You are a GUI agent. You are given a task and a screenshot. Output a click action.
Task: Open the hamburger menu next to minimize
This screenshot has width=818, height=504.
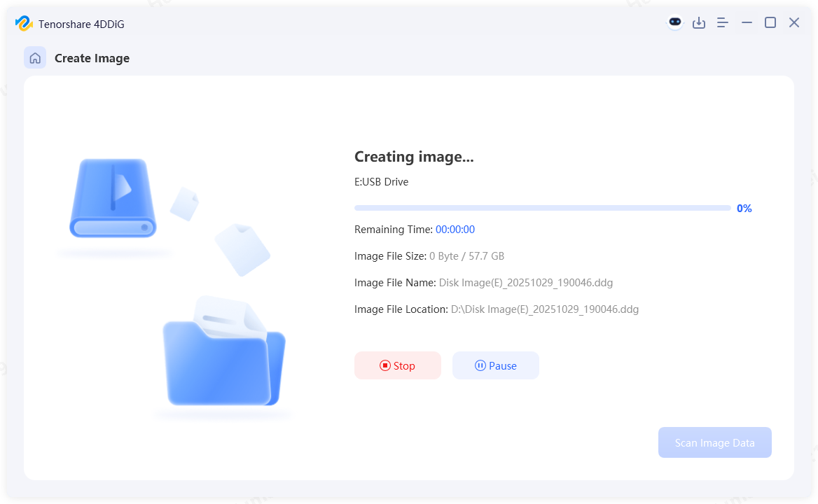coord(722,22)
